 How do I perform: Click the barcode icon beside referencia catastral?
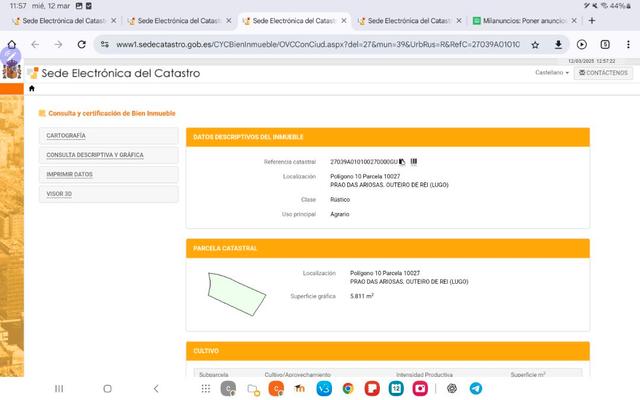coord(413,161)
